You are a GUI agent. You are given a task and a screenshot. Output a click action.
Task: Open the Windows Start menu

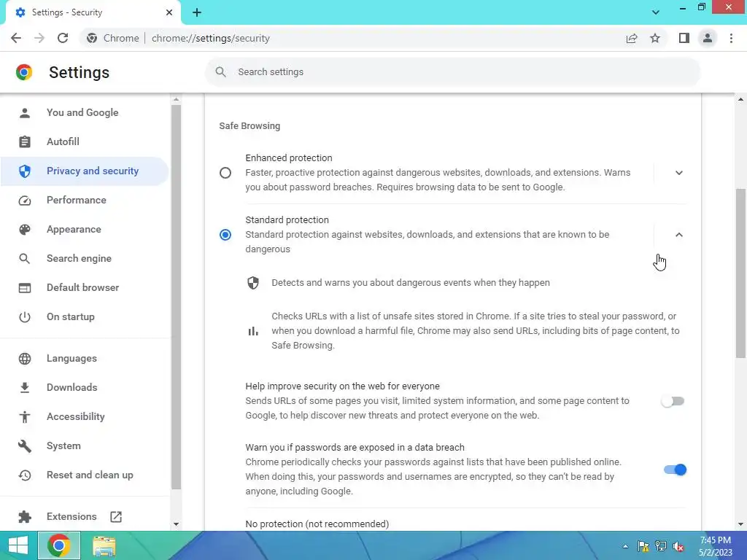pyautogui.click(x=18, y=545)
